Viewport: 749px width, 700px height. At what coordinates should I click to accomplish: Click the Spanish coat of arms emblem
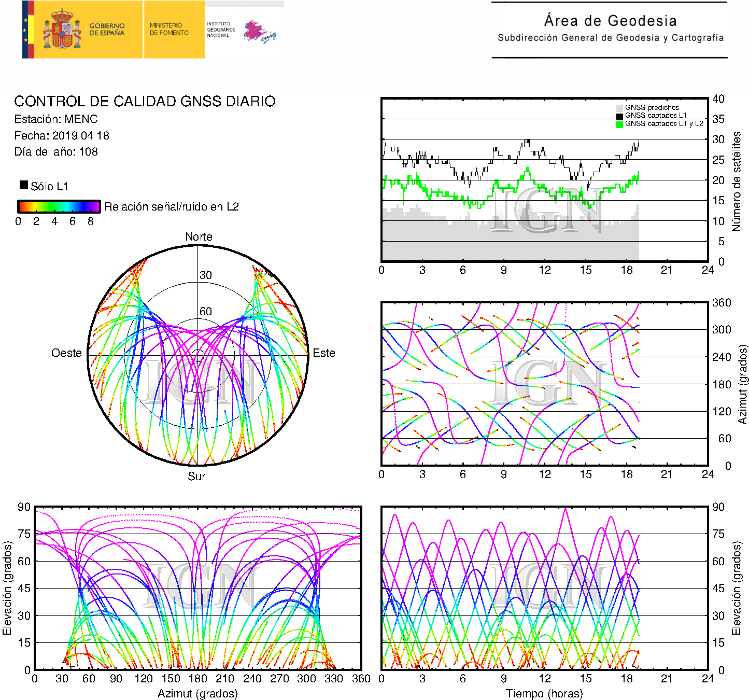[x=62, y=30]
